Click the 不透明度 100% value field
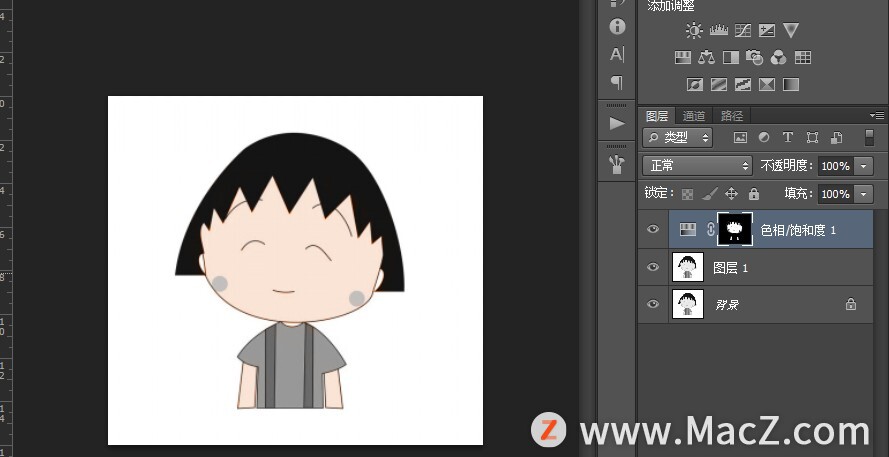The height and width of the screenshot is (457, 889). tap(835, 166)
